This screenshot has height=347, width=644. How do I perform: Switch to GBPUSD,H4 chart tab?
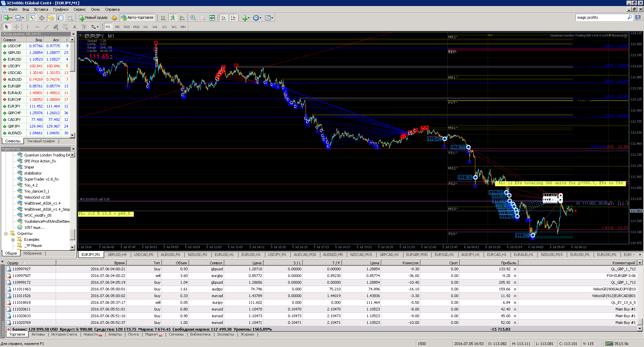coord(117,255)
